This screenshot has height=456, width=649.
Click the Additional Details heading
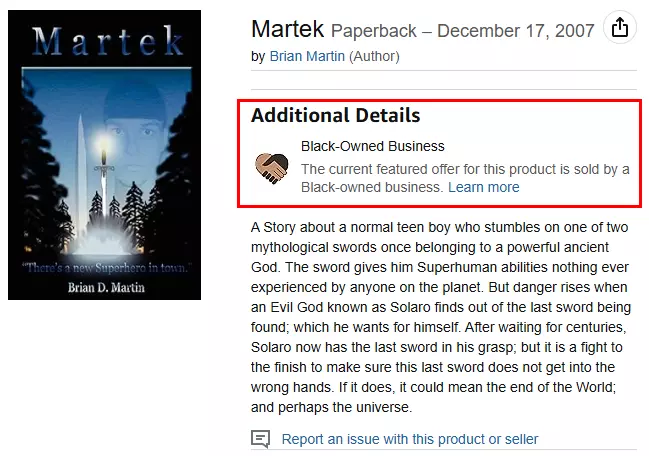(x=336, y=115)
